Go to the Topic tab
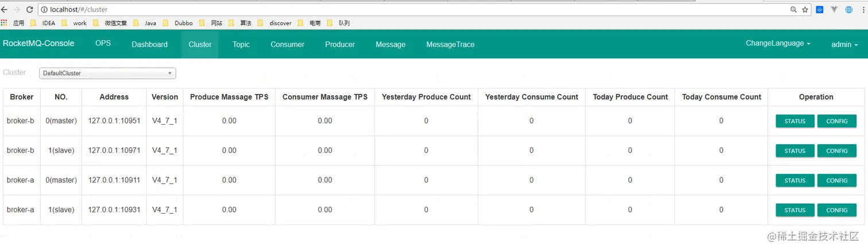The width and height of the screenshot is (868, 251). pos(241,44)
